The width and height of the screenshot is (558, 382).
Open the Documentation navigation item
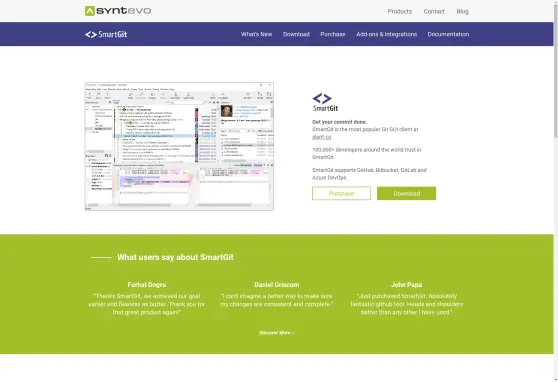tap(448, 34)
